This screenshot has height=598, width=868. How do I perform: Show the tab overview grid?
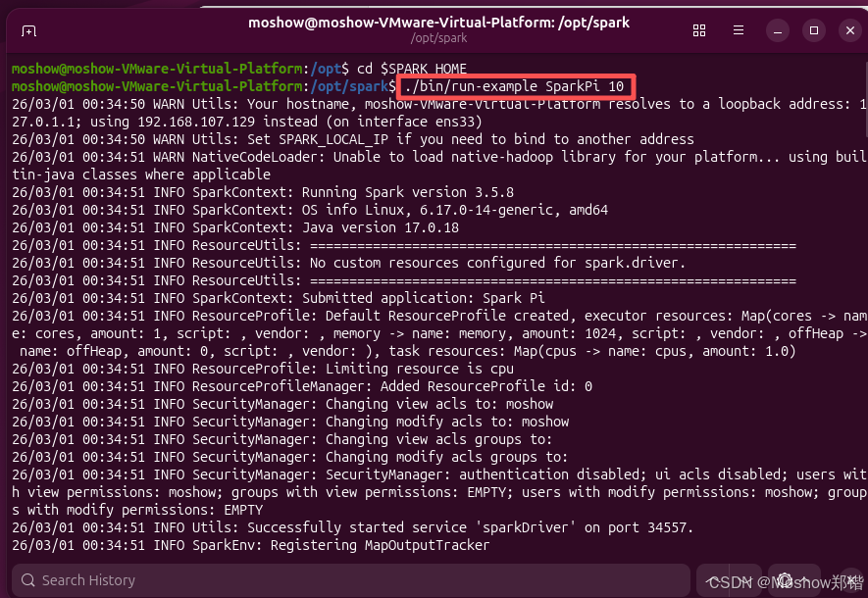pos(699,30)
